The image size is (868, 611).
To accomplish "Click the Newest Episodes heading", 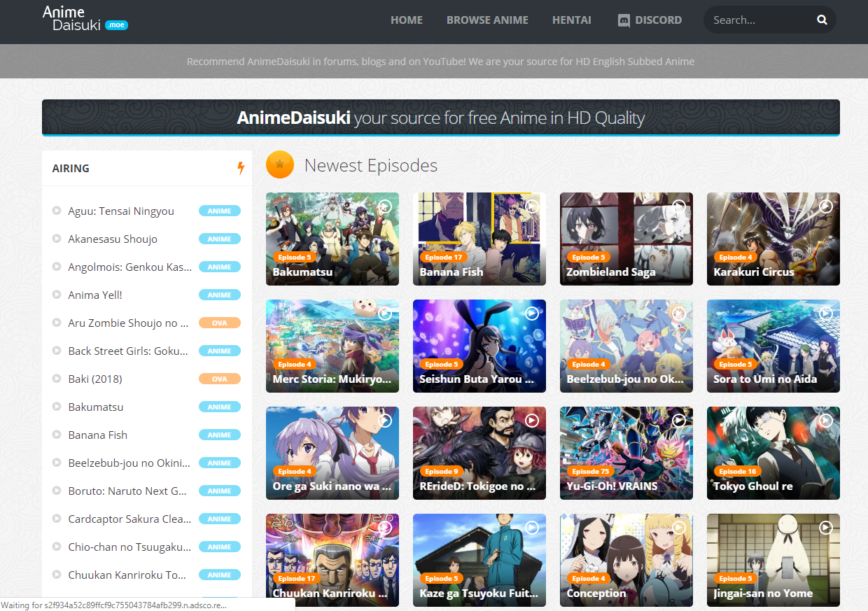I will [x=371, y=165].
